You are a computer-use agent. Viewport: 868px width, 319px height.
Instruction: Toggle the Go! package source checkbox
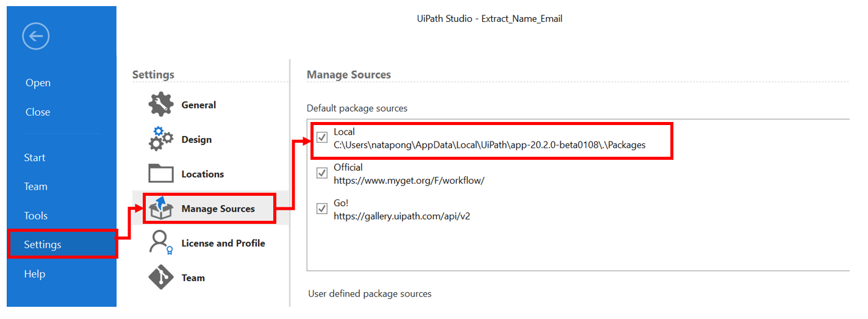click(x=321, y=209)
